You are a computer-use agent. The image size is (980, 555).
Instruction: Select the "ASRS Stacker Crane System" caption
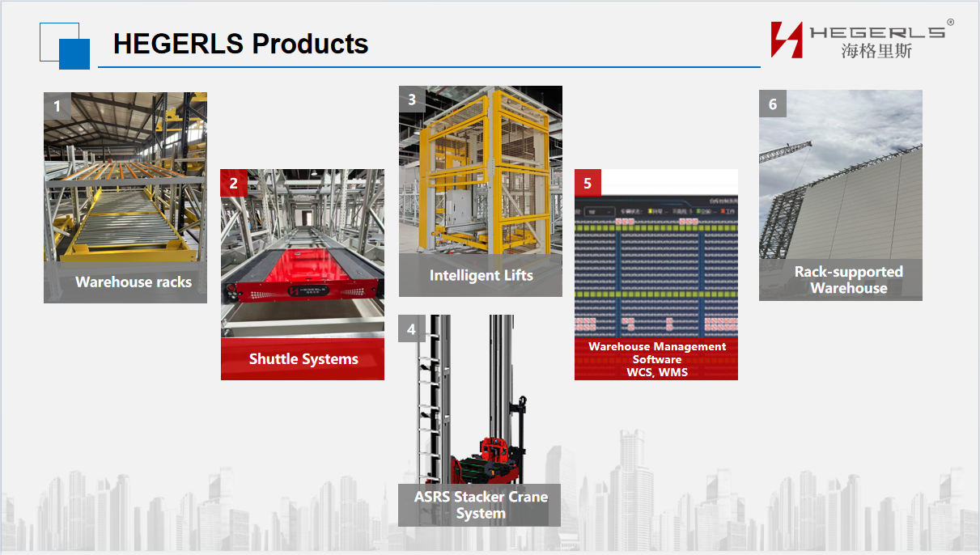pos(481,505)
